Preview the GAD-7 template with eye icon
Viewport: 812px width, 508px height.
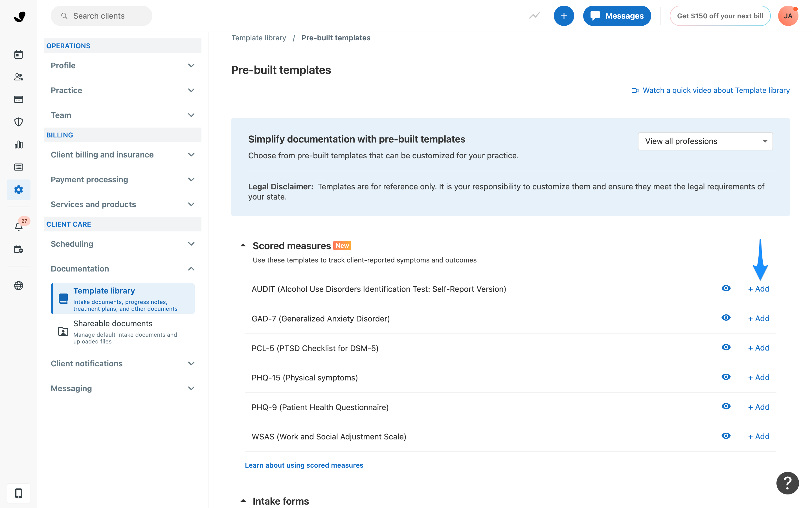point(726,318)
